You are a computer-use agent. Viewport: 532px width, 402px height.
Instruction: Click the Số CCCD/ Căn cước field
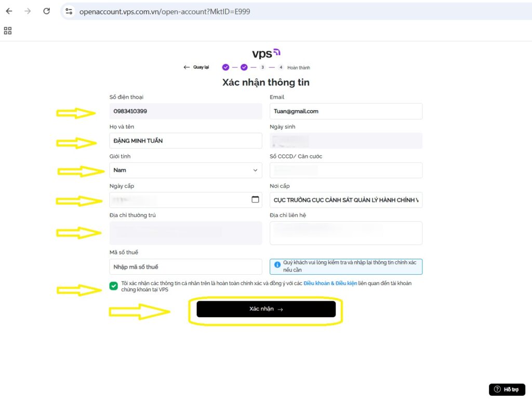[x=345, y=170]
